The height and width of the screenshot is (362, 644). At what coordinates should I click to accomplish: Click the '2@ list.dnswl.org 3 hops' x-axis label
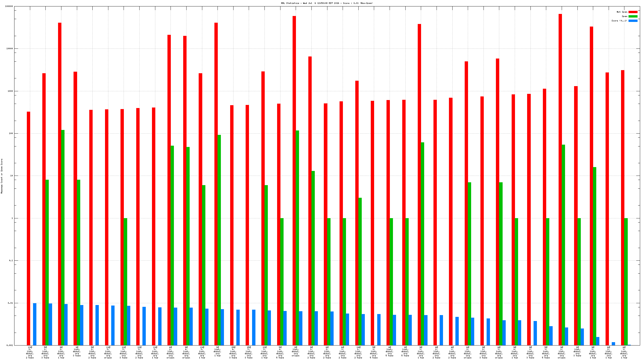pyautogui.click(x=577, y=351)
